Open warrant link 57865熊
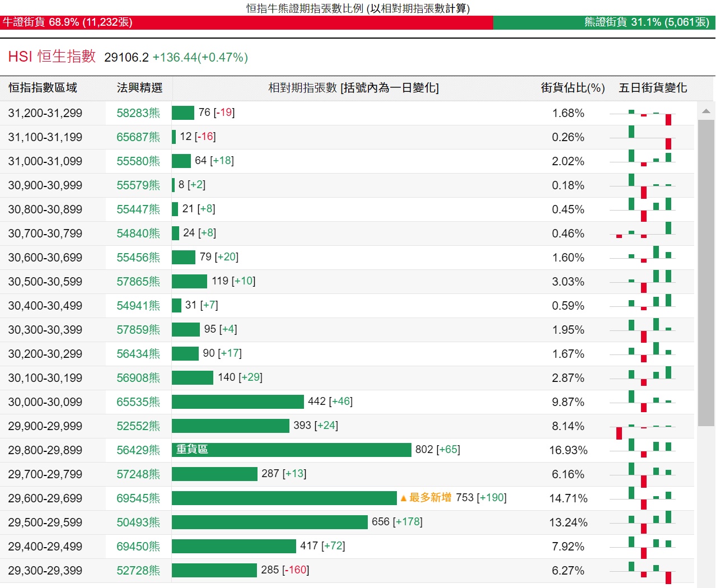 [x=138, y=282]
